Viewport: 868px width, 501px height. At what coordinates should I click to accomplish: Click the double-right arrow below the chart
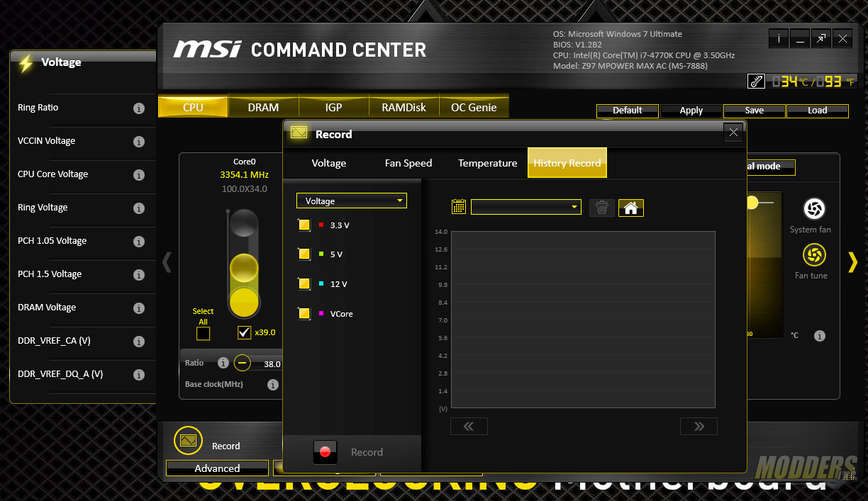pyautogui.click(x=699, y=426)
